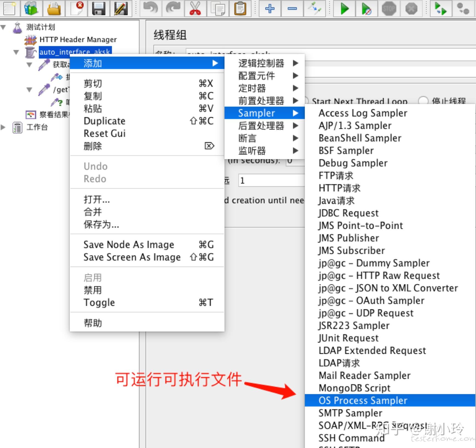Select the 'Start no pauses' run icon
The width and height of the screenshot is (476, 448).
click(x=366, y=9)
